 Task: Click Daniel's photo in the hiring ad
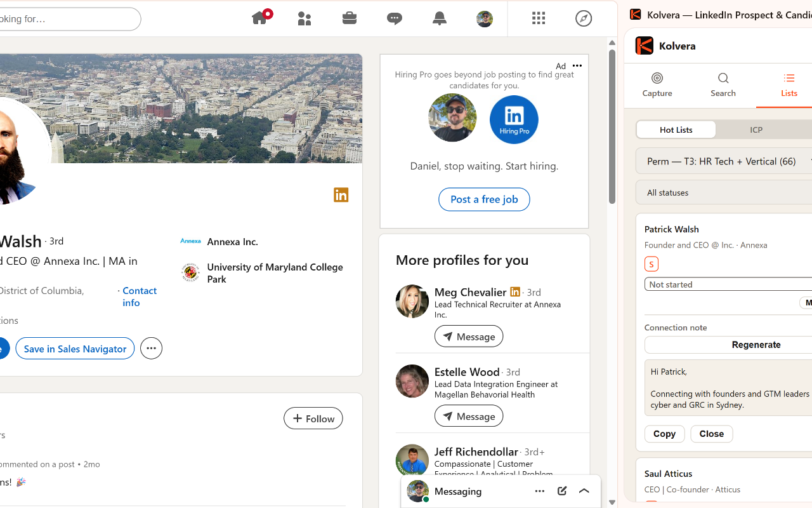click(x=452, y=118)
